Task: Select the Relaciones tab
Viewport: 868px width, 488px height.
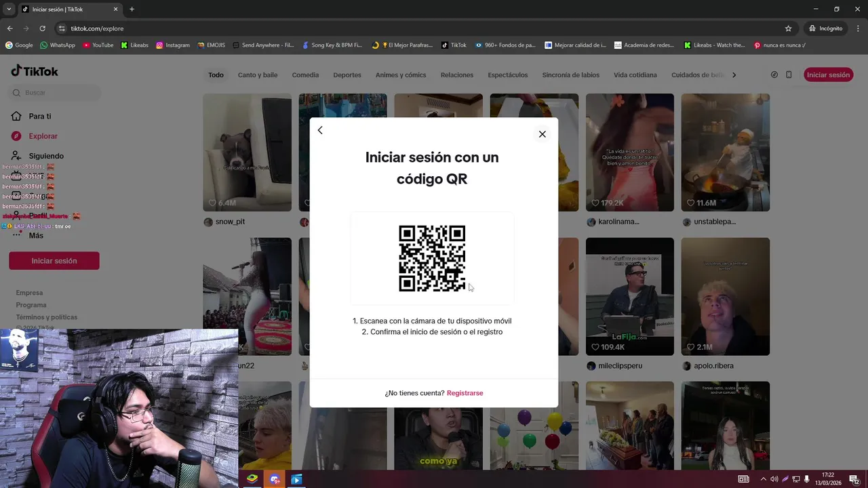Action: [x=457, y=75]
